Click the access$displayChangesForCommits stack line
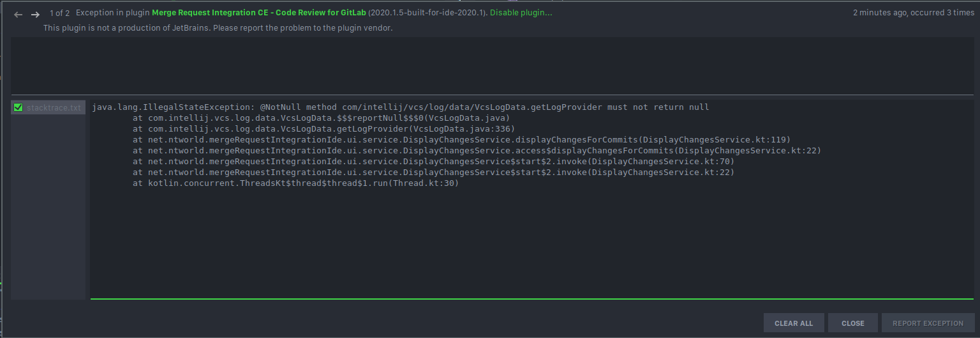Screen dimensions: 980x338 coord(477,151)
